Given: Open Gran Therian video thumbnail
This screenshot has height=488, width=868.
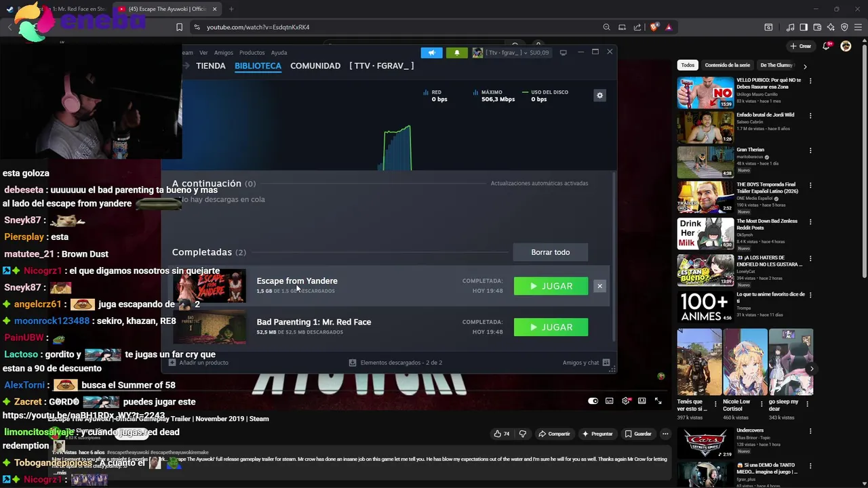Looking at the screenshot, I should click(x=705, y=162).
